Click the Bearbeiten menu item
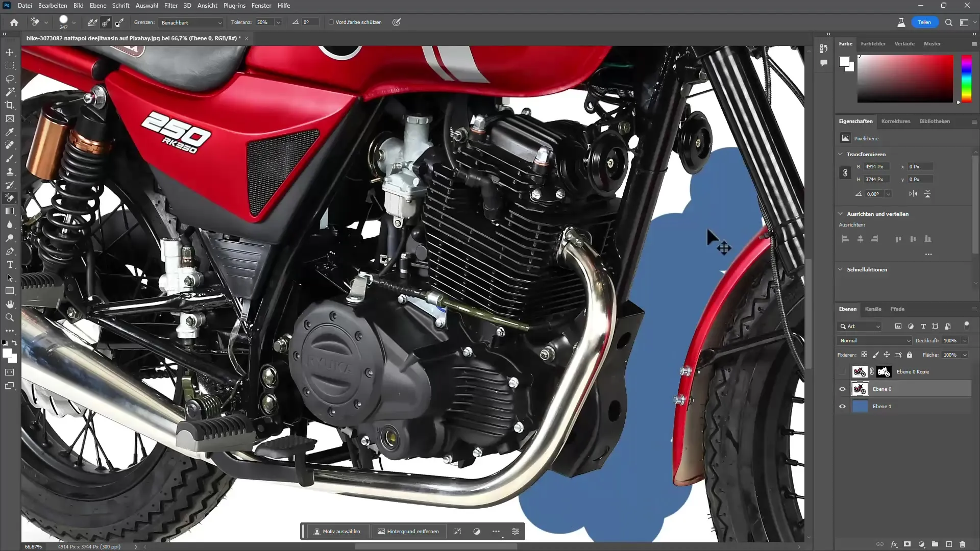Viewport: 980px width, 551px height. [x=53, y=6]
